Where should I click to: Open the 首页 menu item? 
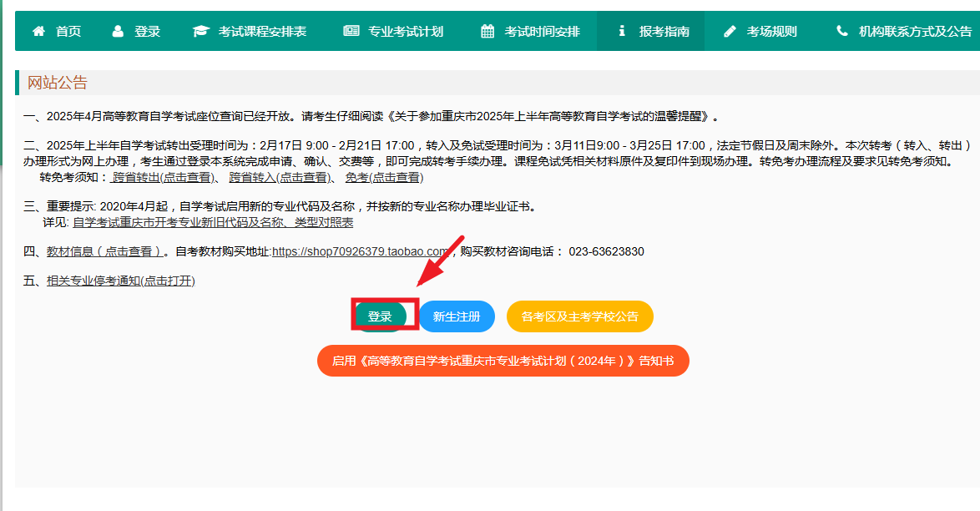[x=68, y=32]
